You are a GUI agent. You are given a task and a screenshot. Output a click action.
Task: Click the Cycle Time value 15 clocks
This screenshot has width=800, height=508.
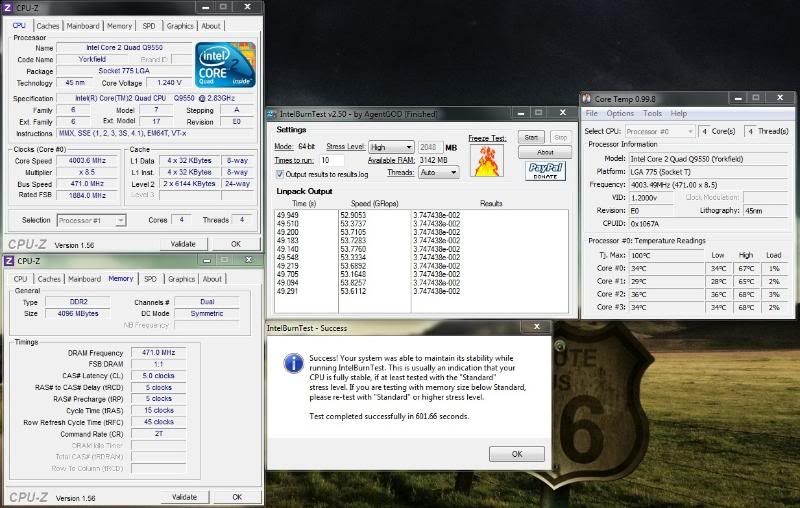pos(159,410)
